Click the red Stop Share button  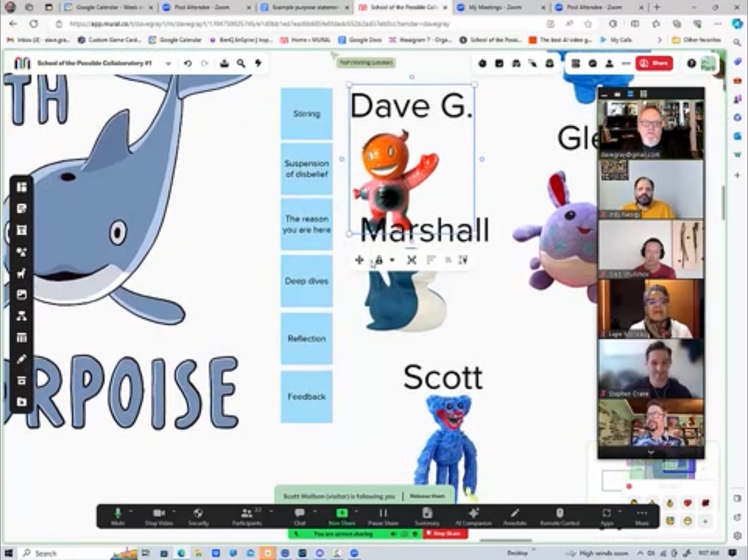coord(444,534)
